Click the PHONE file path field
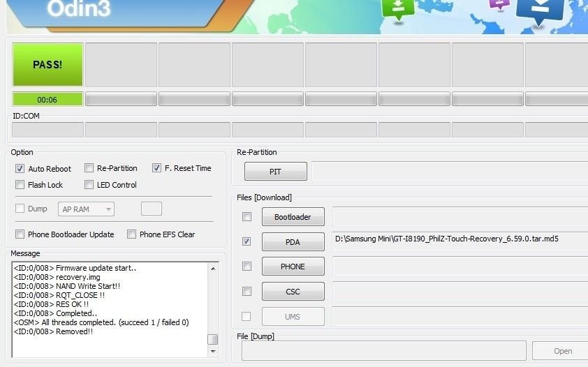 point(460,267)
